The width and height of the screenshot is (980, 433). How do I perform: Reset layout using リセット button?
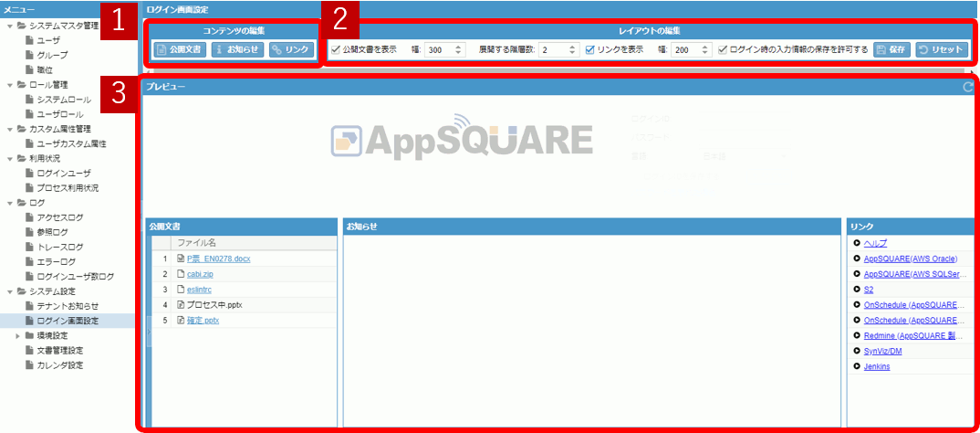tap(942, 50)
